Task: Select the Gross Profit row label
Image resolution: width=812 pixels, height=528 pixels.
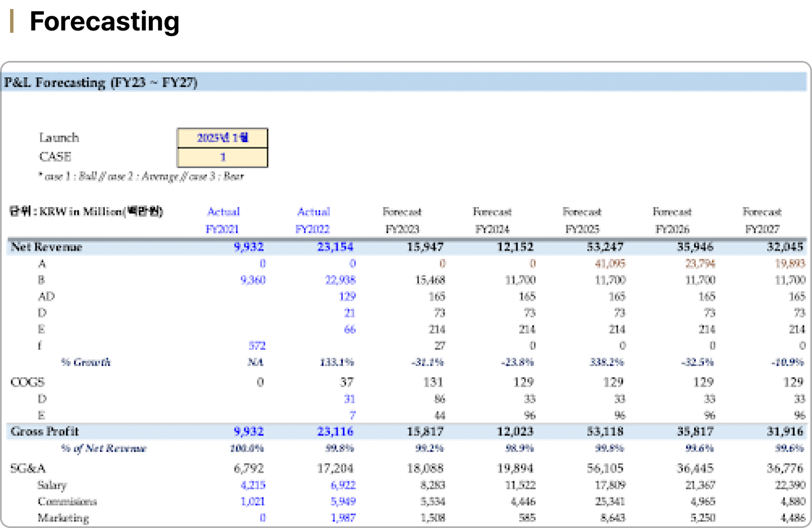Action: click(x=45, y=432)
